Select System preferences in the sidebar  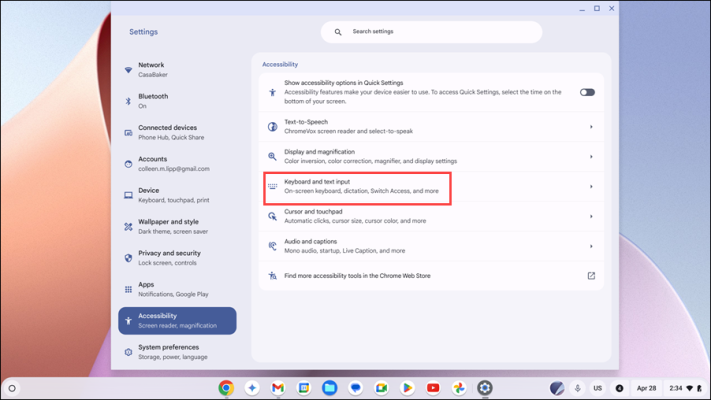point(177,352)
